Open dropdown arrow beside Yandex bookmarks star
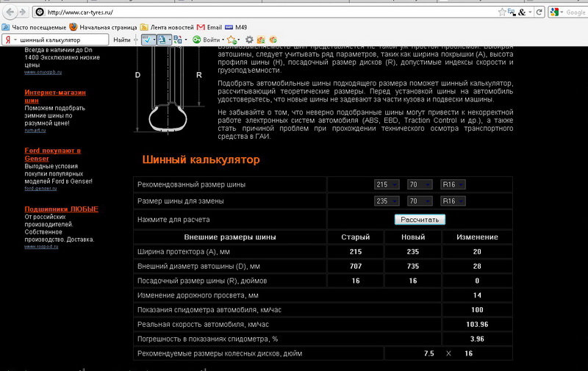The width and height of the screenshot is (588, 371). (x=238, y=40)
